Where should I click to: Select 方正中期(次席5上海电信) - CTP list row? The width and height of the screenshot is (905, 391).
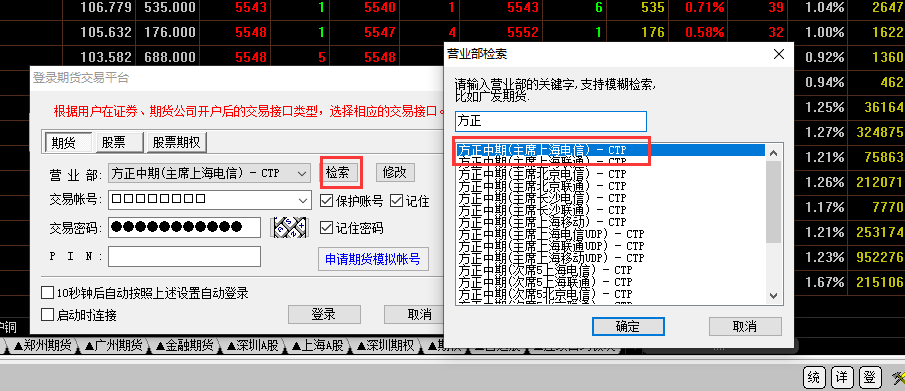click(611, 270)
